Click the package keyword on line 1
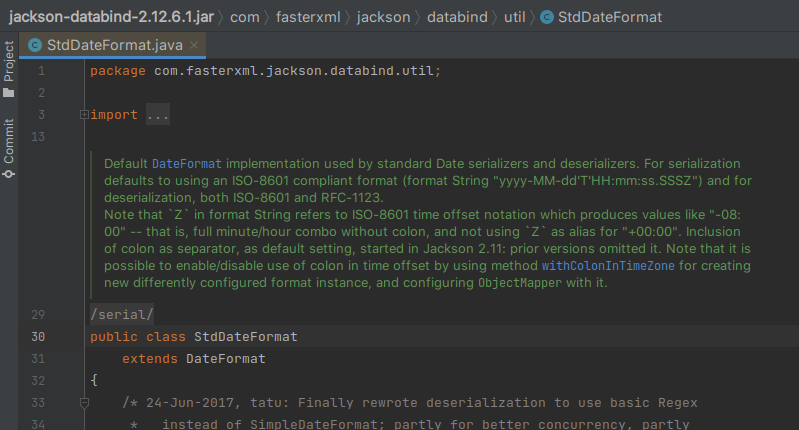 (x=118, y=71)
